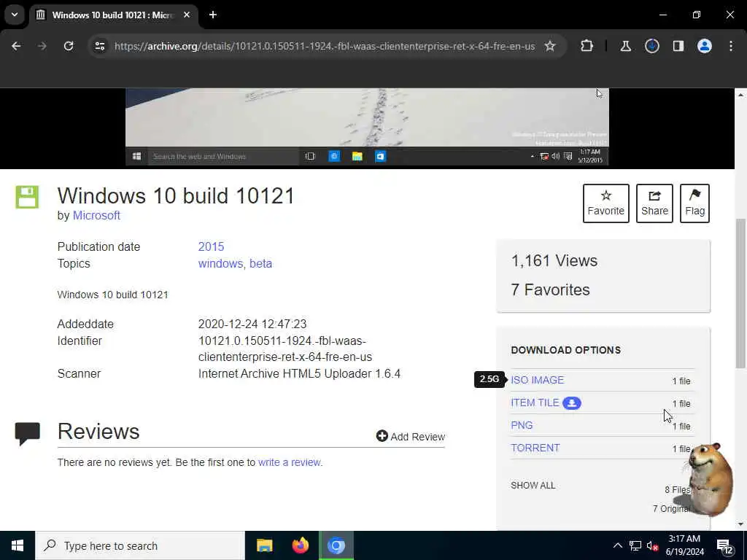
Task: Click the Favorite button
Action: (x=606, y=203)
